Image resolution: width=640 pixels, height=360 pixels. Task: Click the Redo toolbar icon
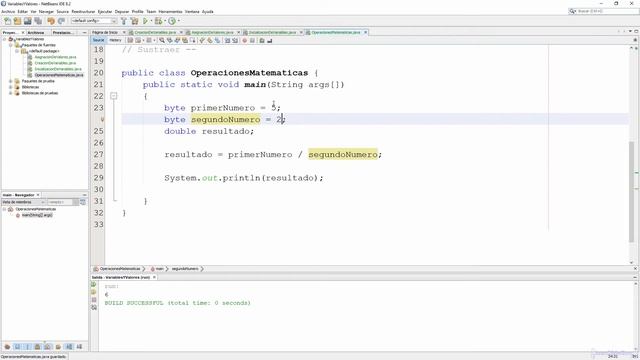[61, 21]
